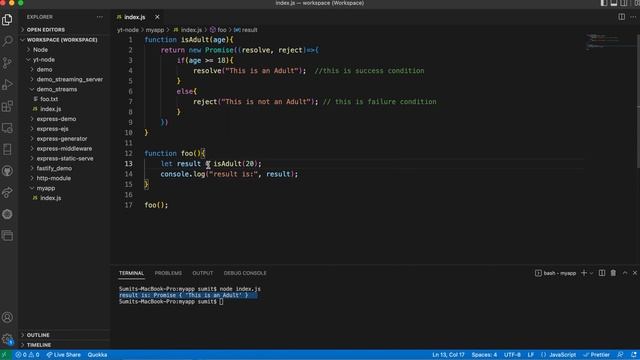Split the terminal panel
The height and width of the screenshot is (360, 640).
[602, 273]
